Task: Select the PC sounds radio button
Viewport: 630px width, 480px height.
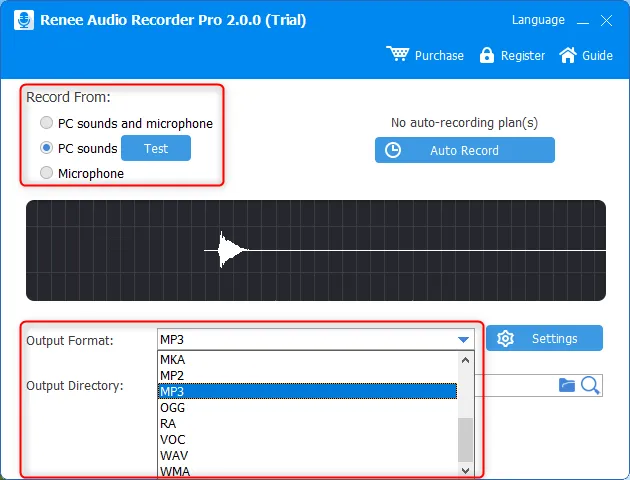Action: [x=46, y=148]
